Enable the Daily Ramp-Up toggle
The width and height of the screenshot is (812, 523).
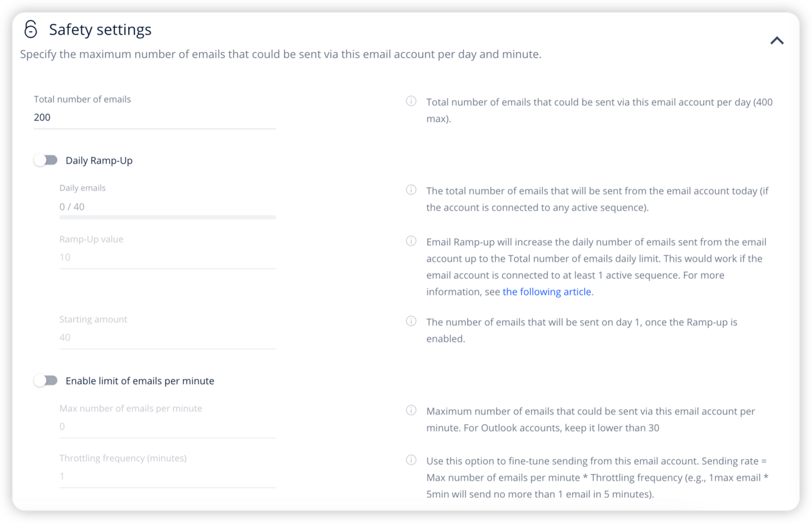[46, 160]
